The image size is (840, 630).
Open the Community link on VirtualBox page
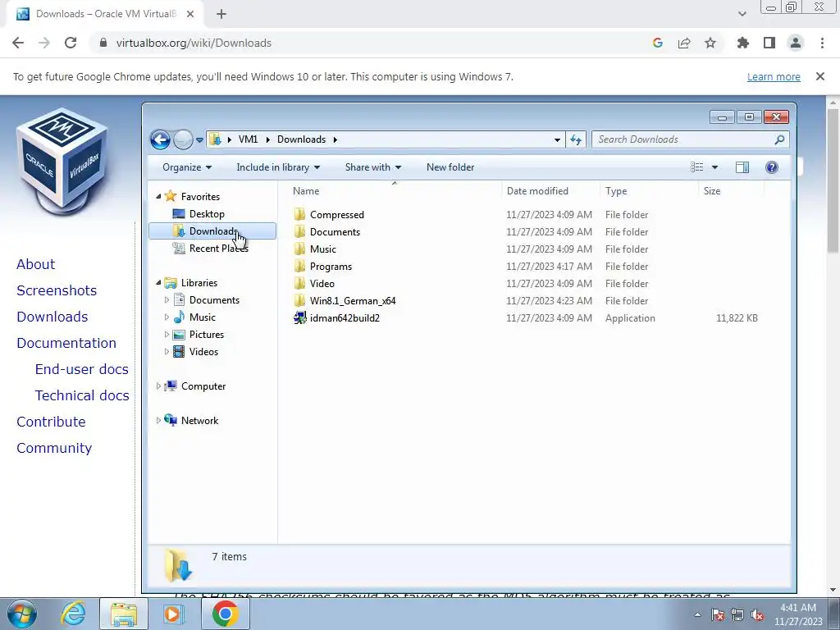pos(54,448)
